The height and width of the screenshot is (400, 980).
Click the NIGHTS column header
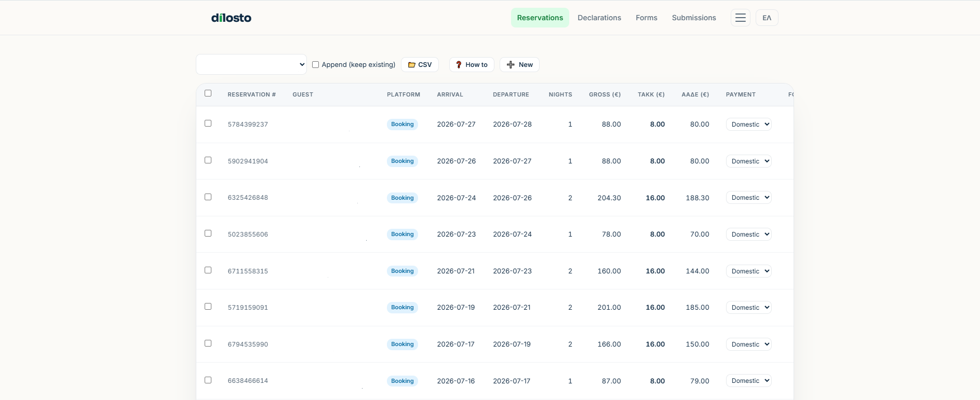coord(560,94)
